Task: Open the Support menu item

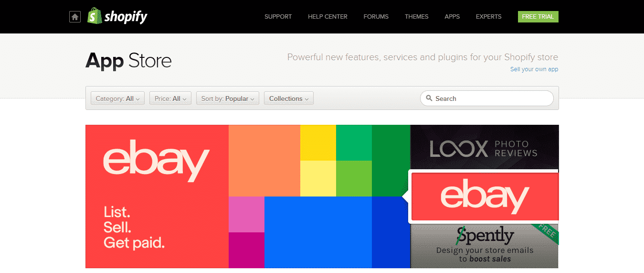Action: pos(278,17)
